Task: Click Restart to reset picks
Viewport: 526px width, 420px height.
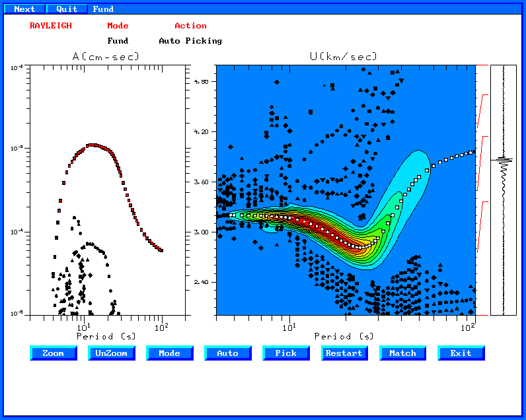Action: pyautogui.click(x=344, y=353)
